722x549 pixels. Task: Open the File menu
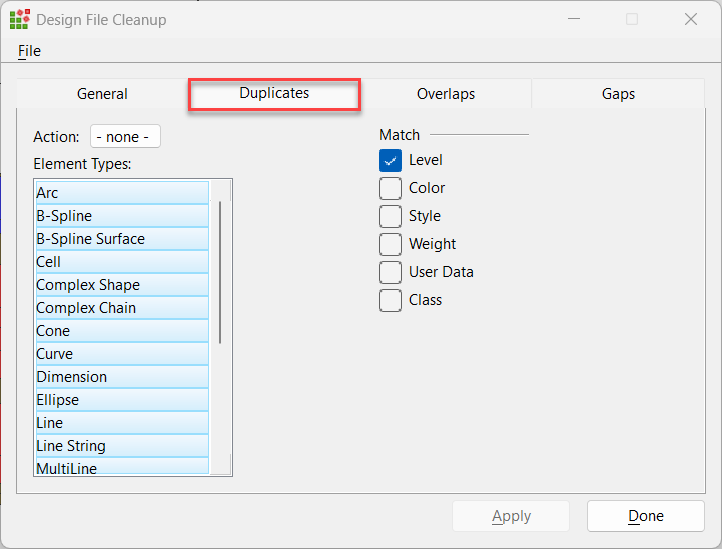click(x=29, y=51)
